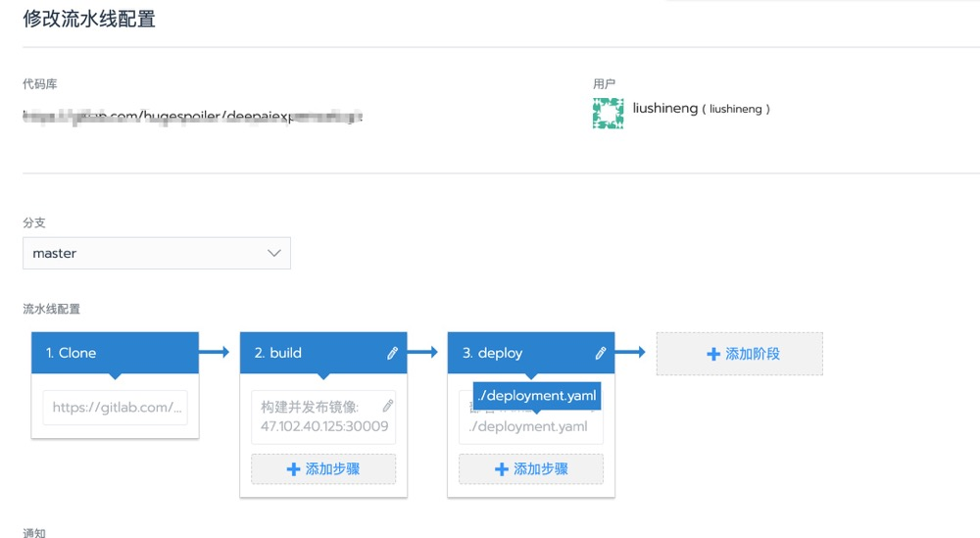980x538 pixels.
Task: Open the master branch dropdown
Action: tap(156, 253)
